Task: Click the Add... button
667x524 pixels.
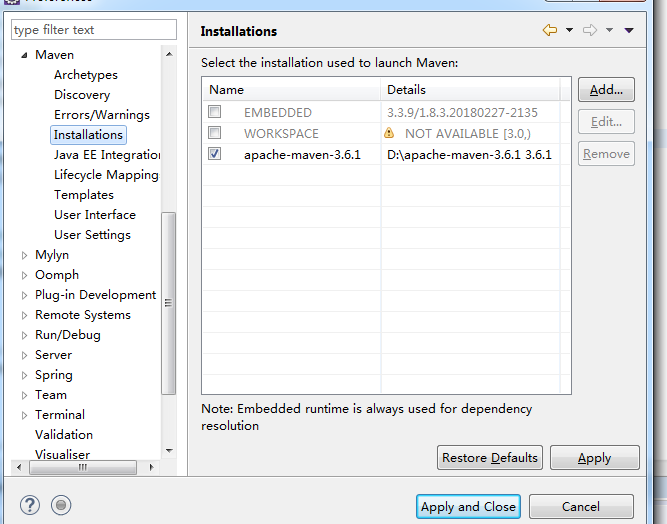Action: coord(606,90)
